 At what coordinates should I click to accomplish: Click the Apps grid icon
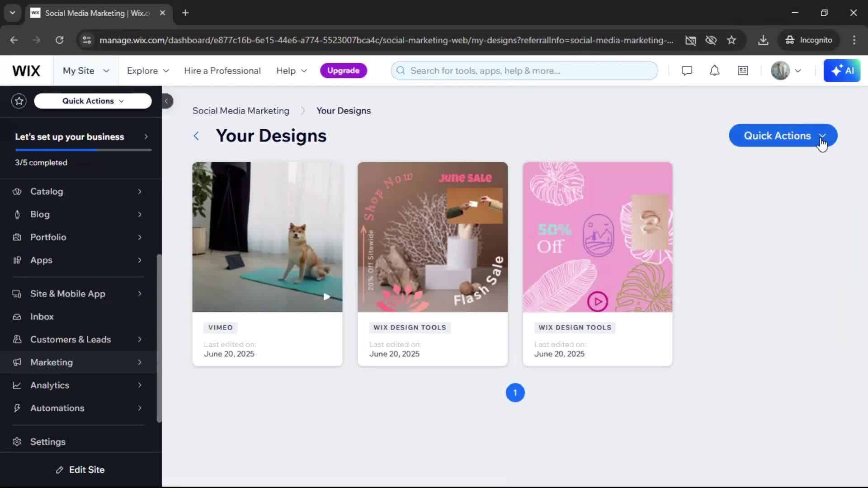[x=17, y=260]
